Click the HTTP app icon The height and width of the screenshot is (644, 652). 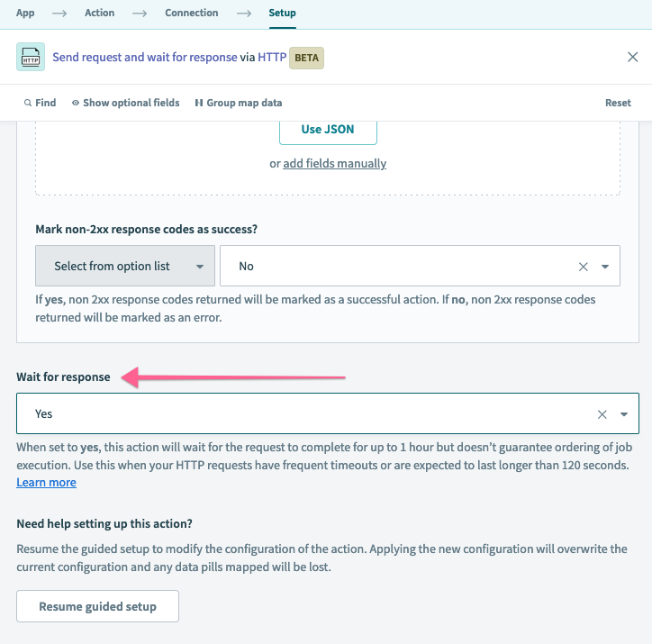coord(31,57)
